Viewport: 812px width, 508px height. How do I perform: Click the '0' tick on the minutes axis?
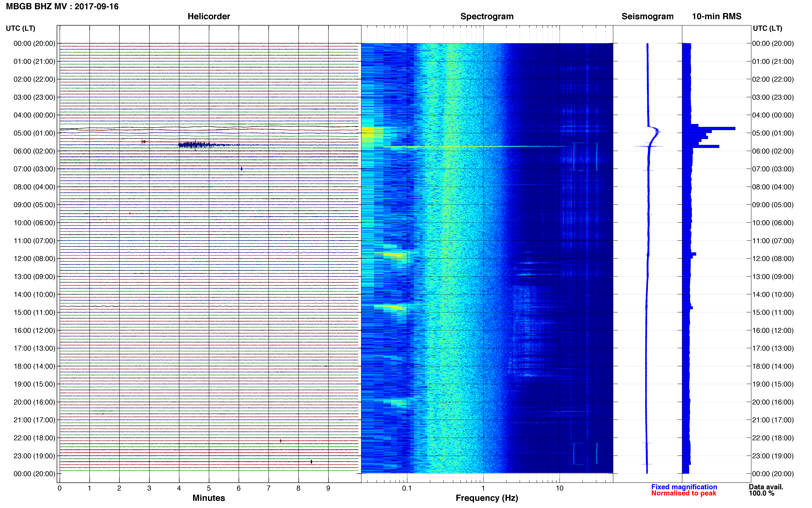pyautogui.click(x=59, y=488)
